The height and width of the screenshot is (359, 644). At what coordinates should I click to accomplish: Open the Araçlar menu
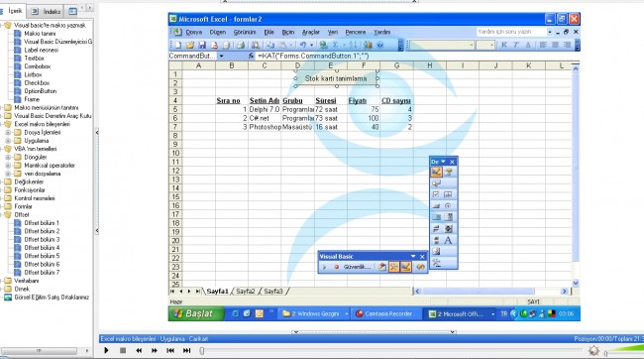pos(311,32)
